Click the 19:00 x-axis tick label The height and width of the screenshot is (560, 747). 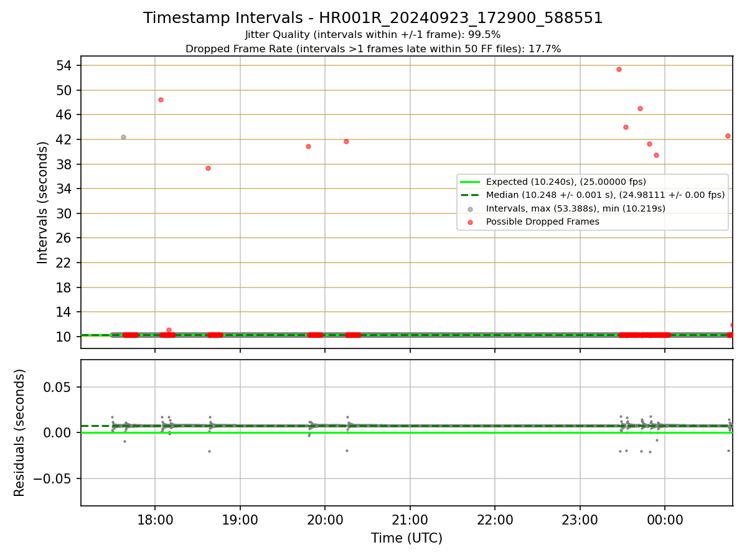(x=240, y=520)
